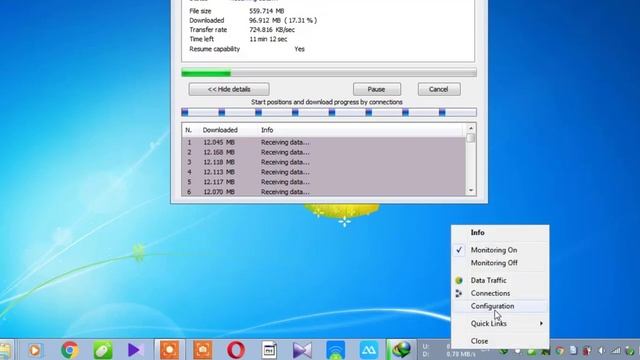Viewport: 640px width, 360px height.
Task: Click the Chrome icon in the system tray
Action: pyautogui.click(x=560, y=351)
